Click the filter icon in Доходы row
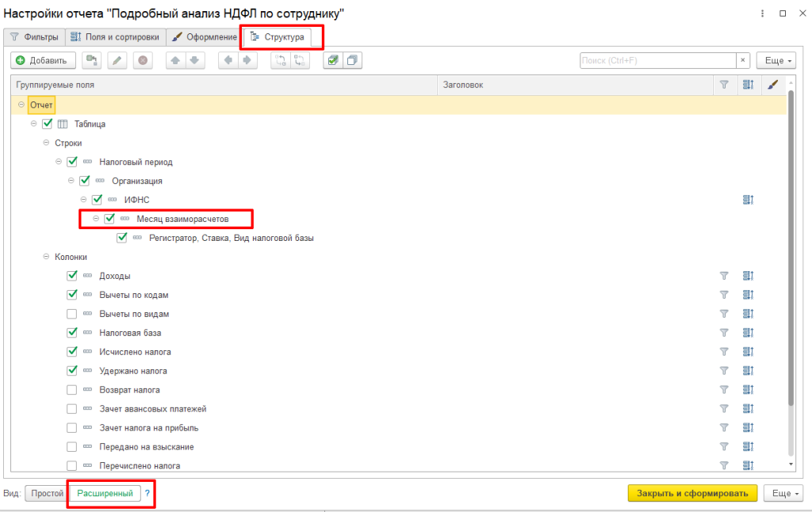Viewport: 812px width, 512px height. coord(723,276)
